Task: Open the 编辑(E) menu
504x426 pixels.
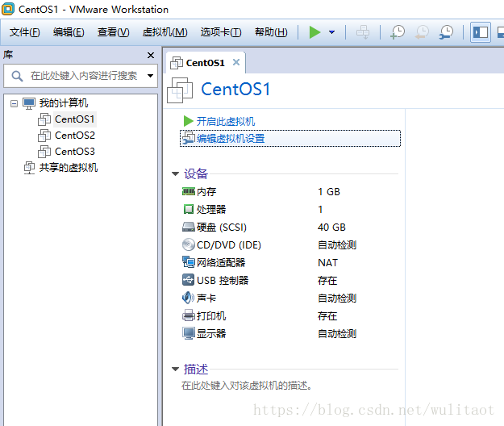Action: click(69, 32)
